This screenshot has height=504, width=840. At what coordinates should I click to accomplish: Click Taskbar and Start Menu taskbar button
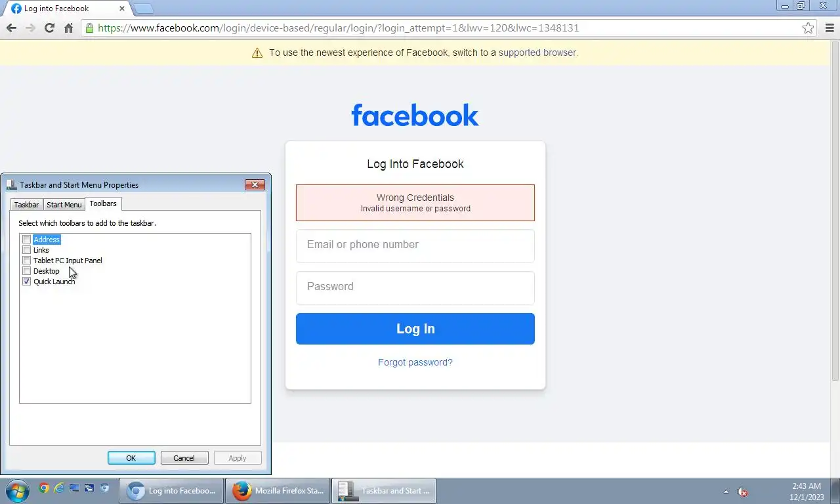384,491
